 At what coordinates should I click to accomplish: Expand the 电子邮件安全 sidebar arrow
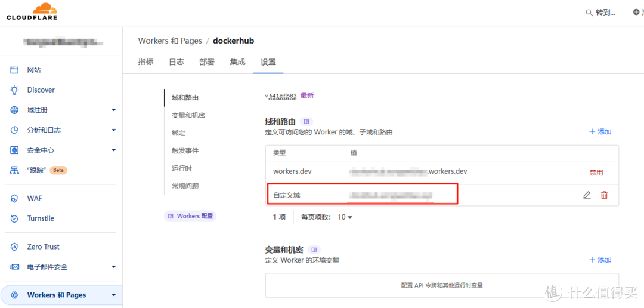pyautogui.click(x=114, y=267)
